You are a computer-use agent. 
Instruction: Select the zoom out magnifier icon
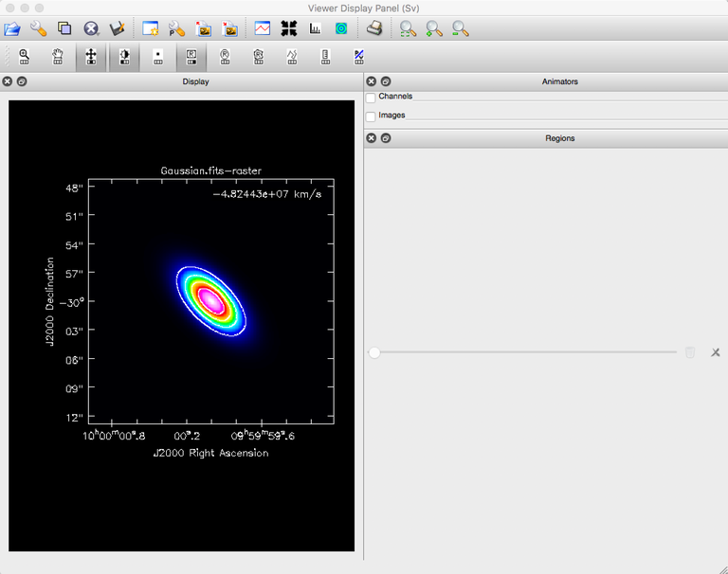pos(460,28)
